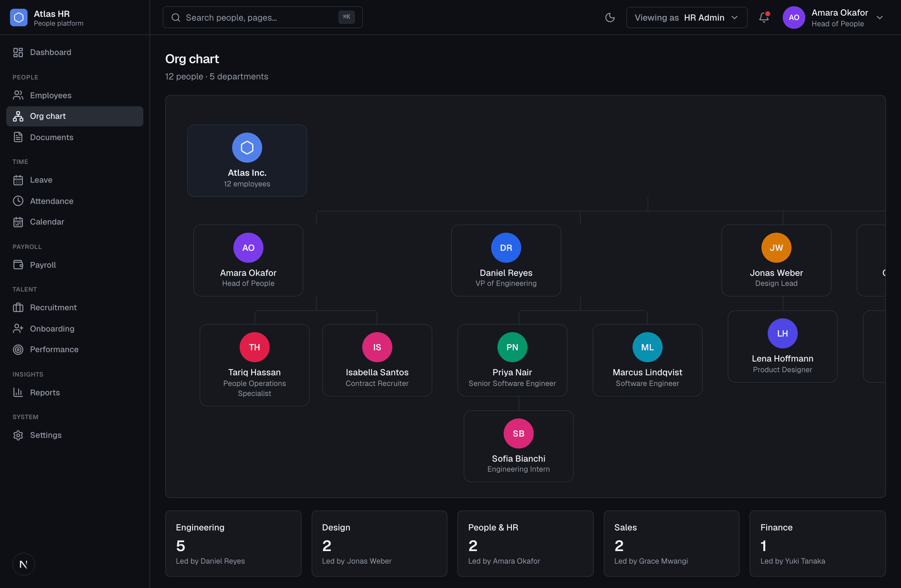The image size is (901, 588).
Task: Open Daniel Reyes org chart card
Action: point(506,260)
